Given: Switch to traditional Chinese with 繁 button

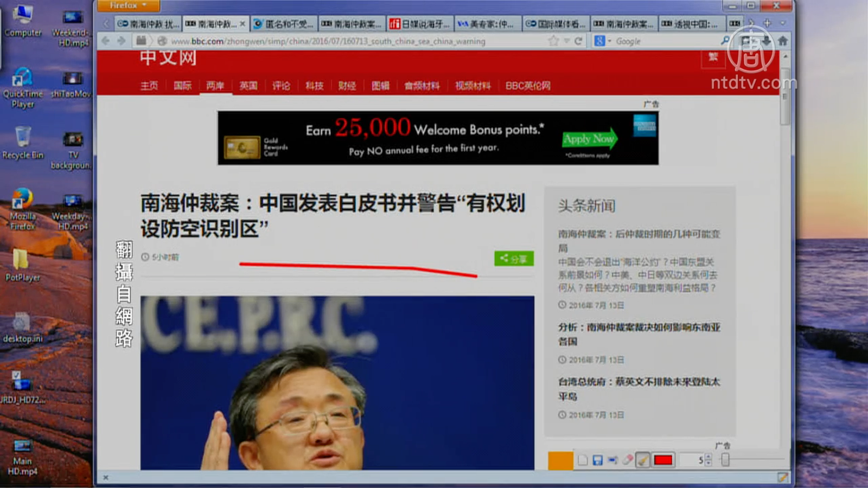Looking at the screenshot, I should pos(713,57).
